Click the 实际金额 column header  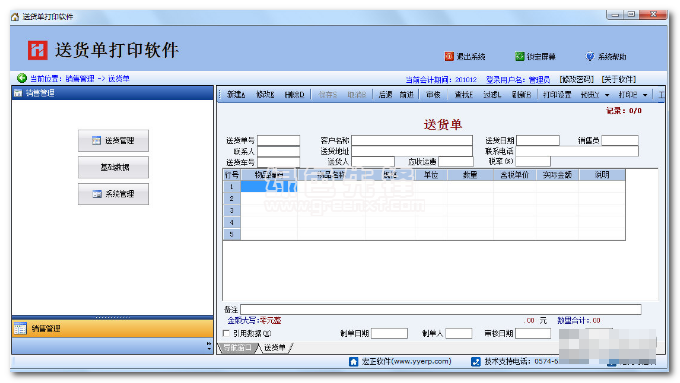[x=557, y=175]
